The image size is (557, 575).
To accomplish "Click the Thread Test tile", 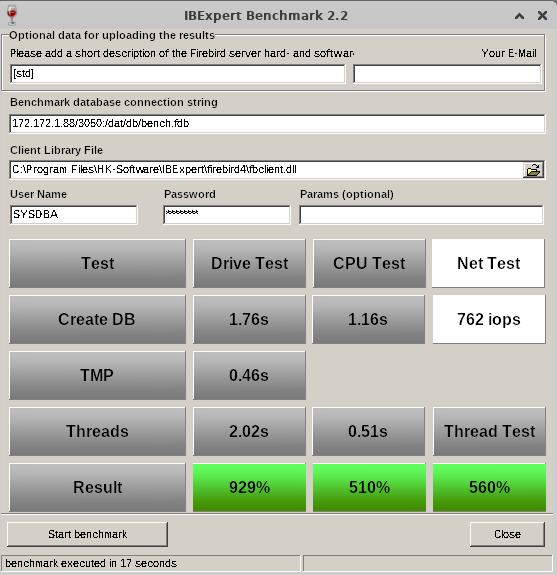I will 489,431.
